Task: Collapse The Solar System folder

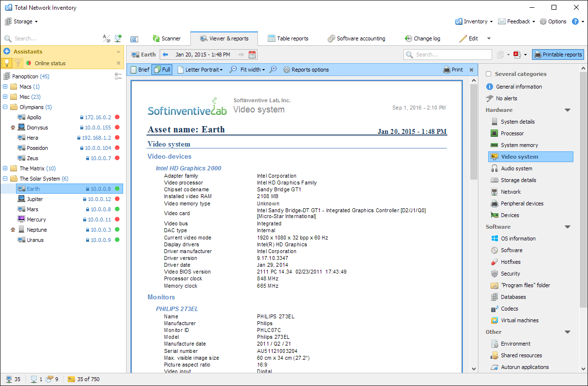Action: click(5, 178)
